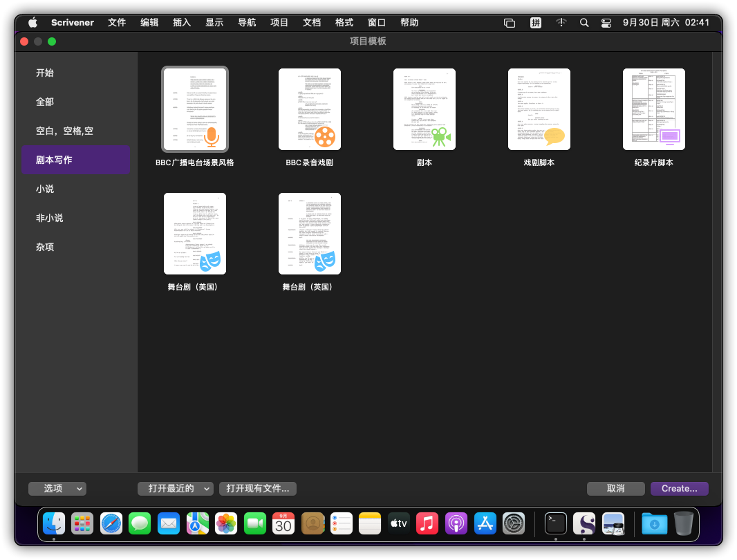Launch Safari from the Dock
Image resolution: width=737 pixels, height=560 pixels.
[x=111, y=523]
